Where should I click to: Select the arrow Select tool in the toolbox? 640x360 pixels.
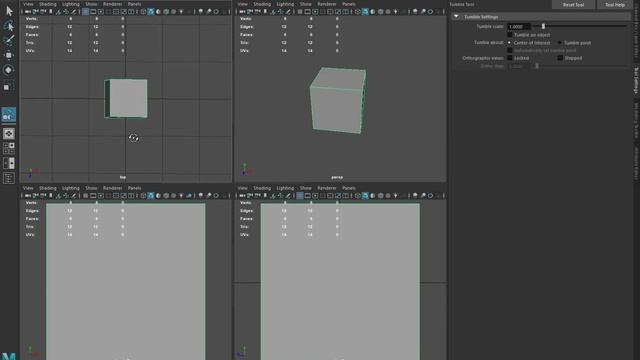(9, 11)
